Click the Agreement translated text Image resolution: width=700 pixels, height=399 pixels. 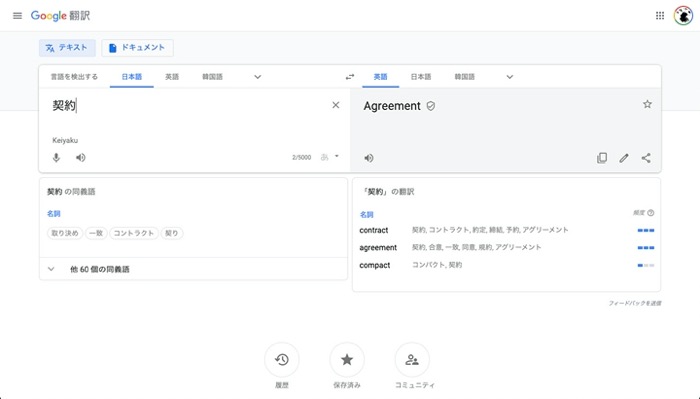click(392, 106)
